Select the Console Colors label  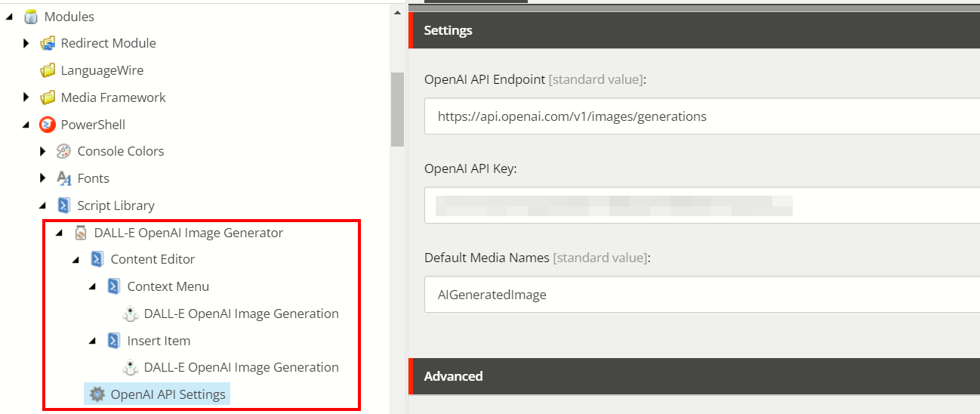[x=121, y=151]
